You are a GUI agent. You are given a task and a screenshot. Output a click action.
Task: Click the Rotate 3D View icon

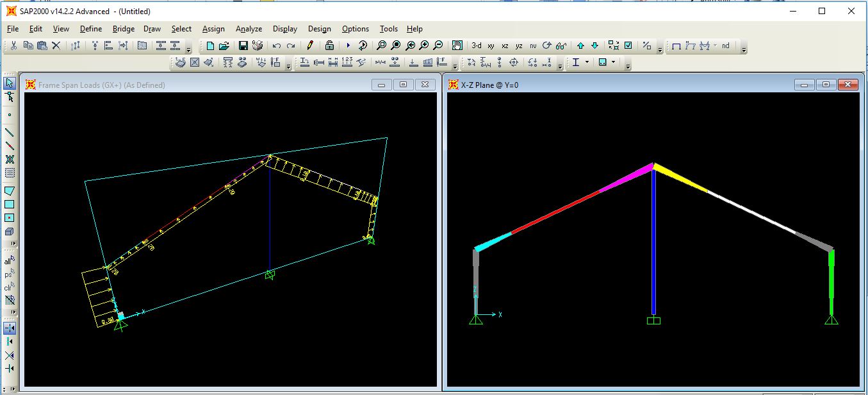coord(546,46)
